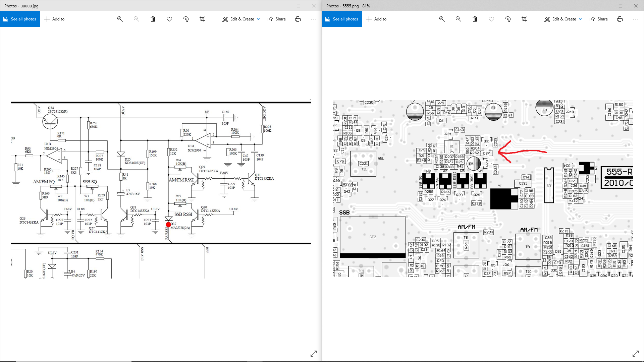Delete the uuuuu.jpg photo

click(153, 19)
